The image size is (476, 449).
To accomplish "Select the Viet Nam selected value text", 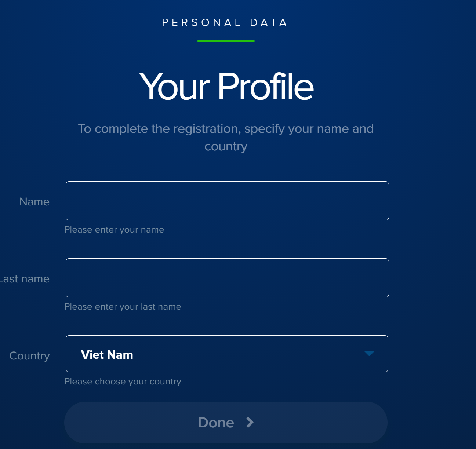I will pyautogui.click(x=107, y=355).
